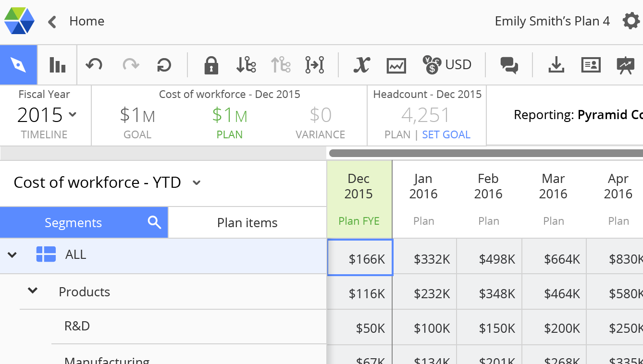This screenshot has height=364, width=643.
Task: Collapse the Products segment
Action: (x=33, y=291)
